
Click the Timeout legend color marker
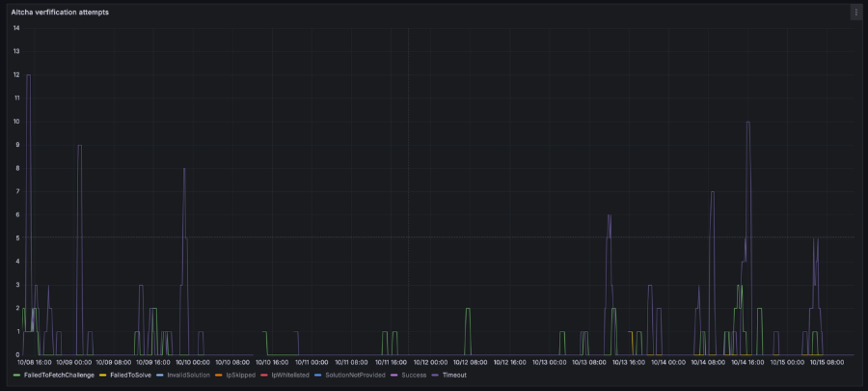[435, 375]
